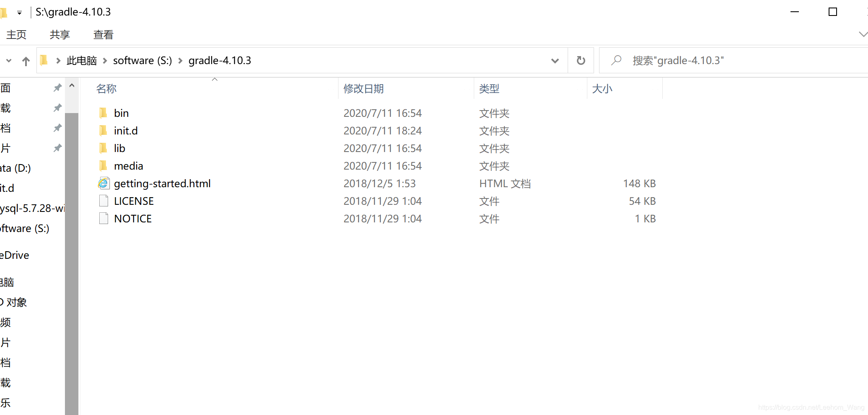Expand breadcrumb arrow after software (S:)
This screenshot has width=868, height=415.
(x=181, y=61)
